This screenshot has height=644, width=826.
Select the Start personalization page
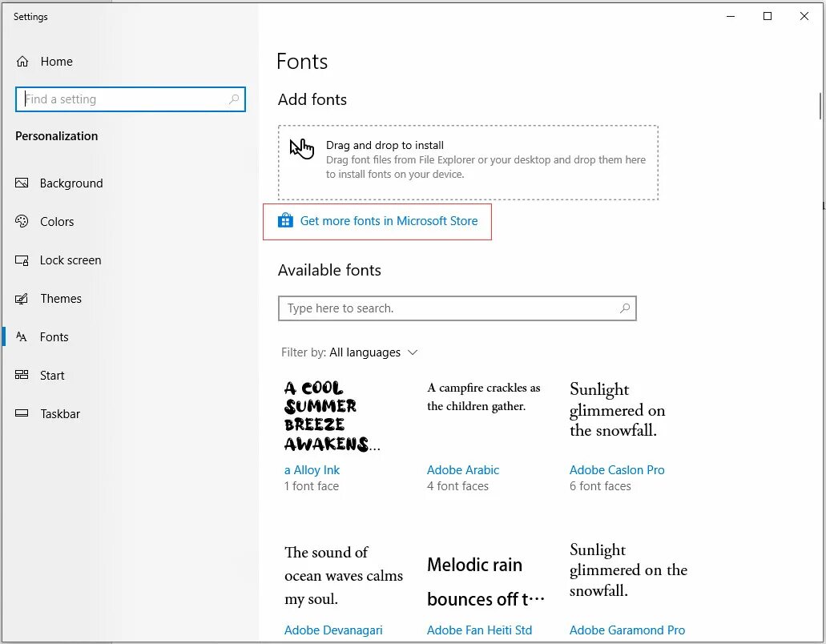(x=52, y=376)
